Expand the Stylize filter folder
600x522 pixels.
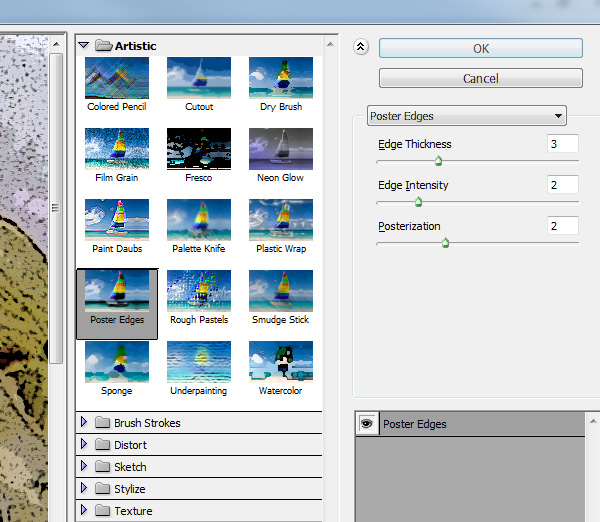(84, 488)
